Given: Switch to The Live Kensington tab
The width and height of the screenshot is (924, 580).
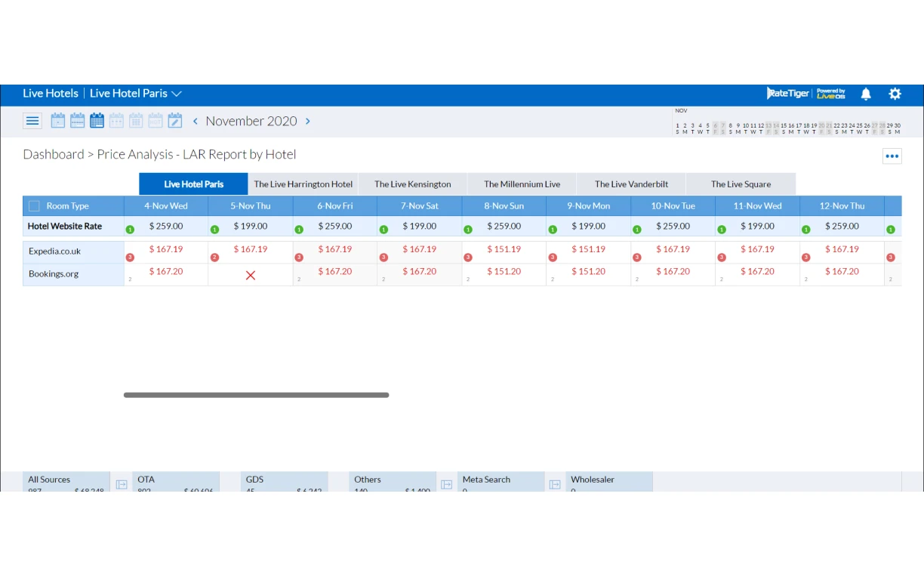Looking at the screenshot, I should (413, 184).
